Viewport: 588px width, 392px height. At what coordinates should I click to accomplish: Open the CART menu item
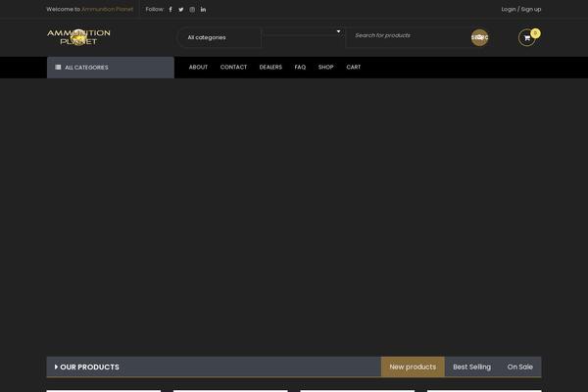pos(354,68)
